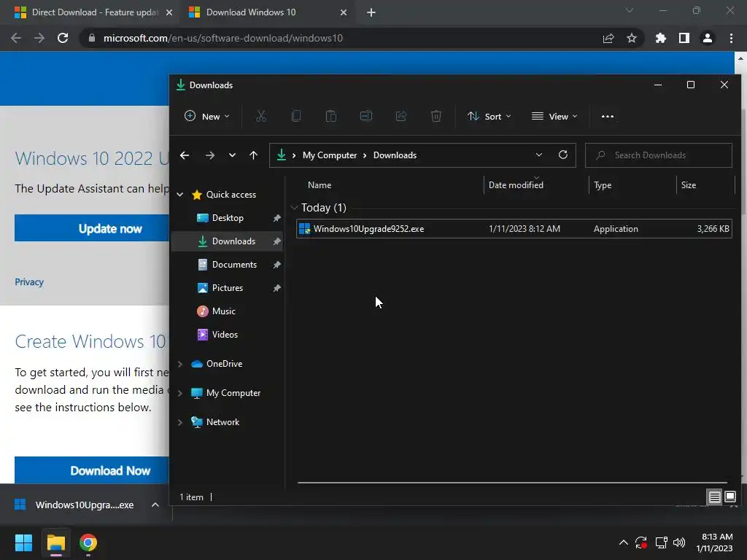Close the Download Windows 10 tab
747x560 pixels.
coord(344,12)
